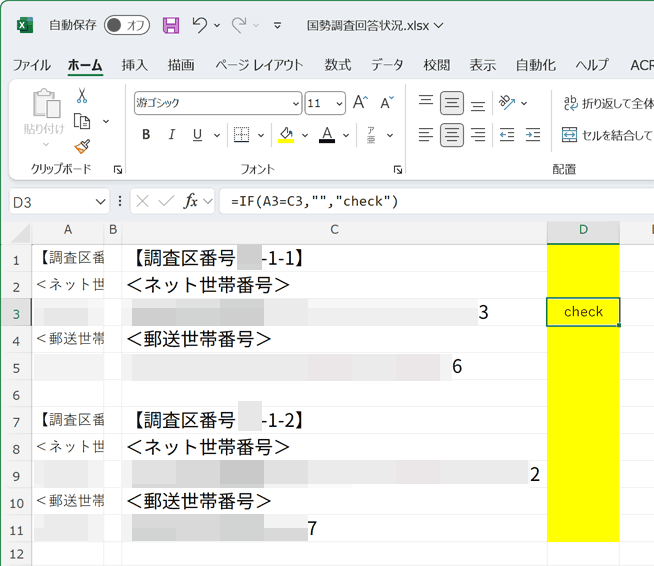This screenshot has height=566, width=654.
Task: Select cell D3 containing check
Action: (x=583, y=311)
